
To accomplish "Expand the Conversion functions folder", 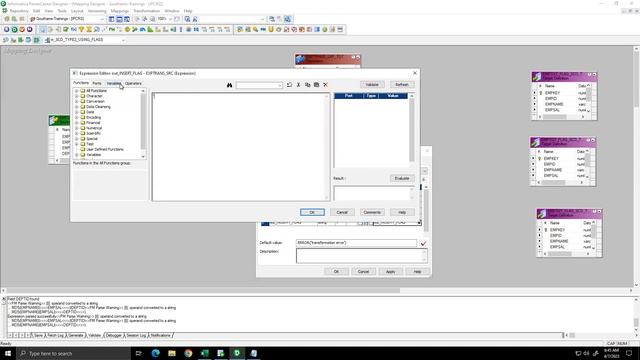I will coord(76,101).
